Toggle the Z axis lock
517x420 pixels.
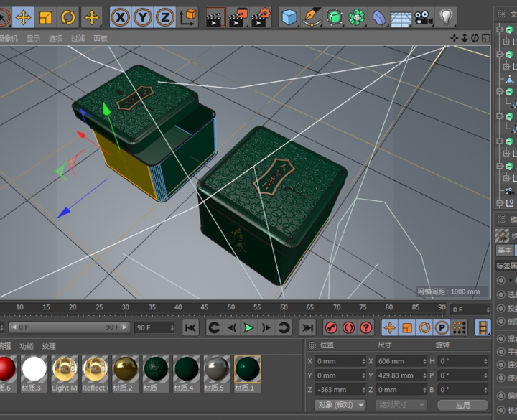(165, 17)
